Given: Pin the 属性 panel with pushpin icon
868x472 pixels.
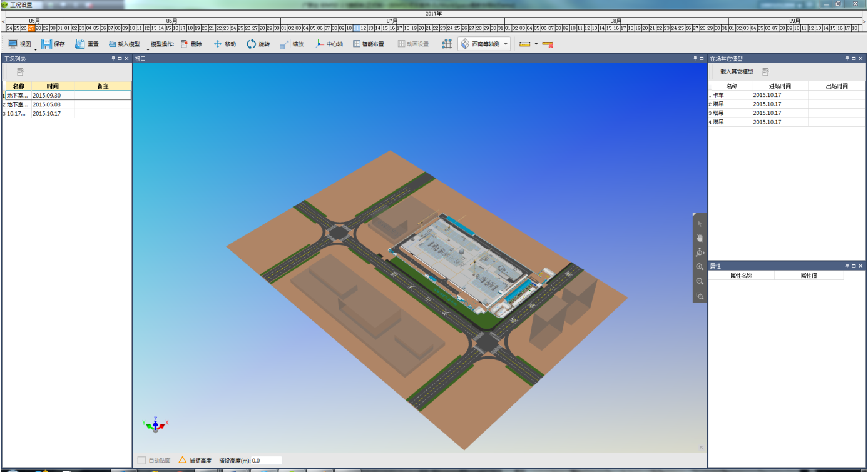Looking at the screenshot, I should coord(847,266).
